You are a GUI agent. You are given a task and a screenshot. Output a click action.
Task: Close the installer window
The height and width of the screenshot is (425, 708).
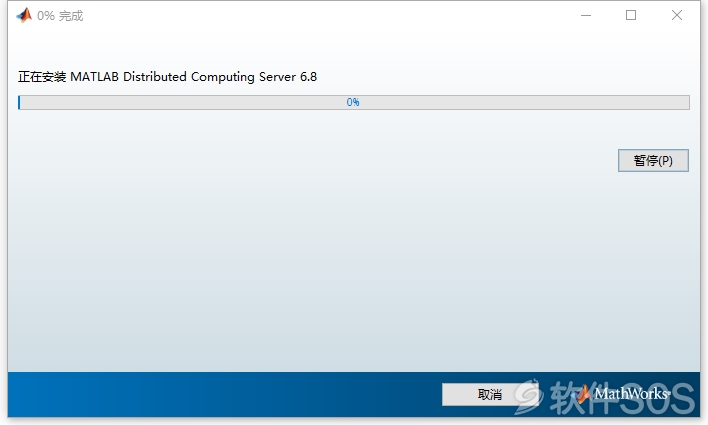(x=676, y=15)
